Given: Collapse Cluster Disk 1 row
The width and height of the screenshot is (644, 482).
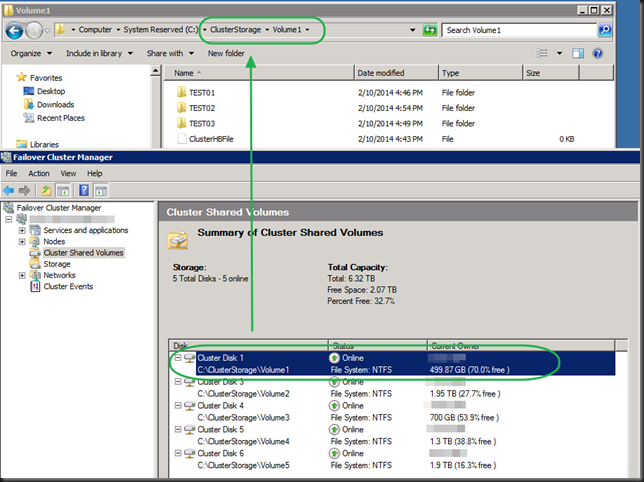Looking at the screenshot, I should [x=178, y=358].
